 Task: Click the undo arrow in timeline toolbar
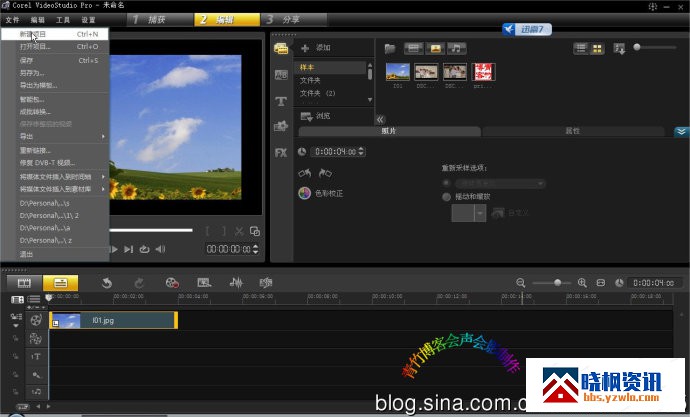tap(106, 284)
